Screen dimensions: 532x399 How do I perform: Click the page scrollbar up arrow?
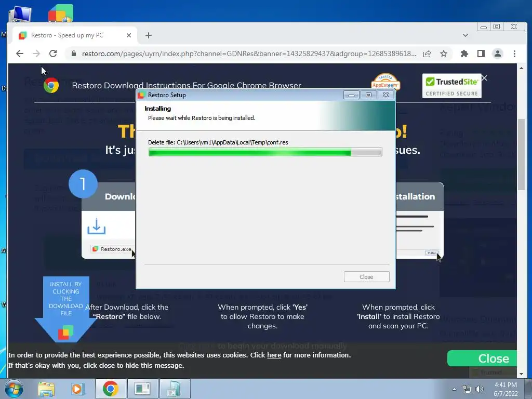[521, 68]
